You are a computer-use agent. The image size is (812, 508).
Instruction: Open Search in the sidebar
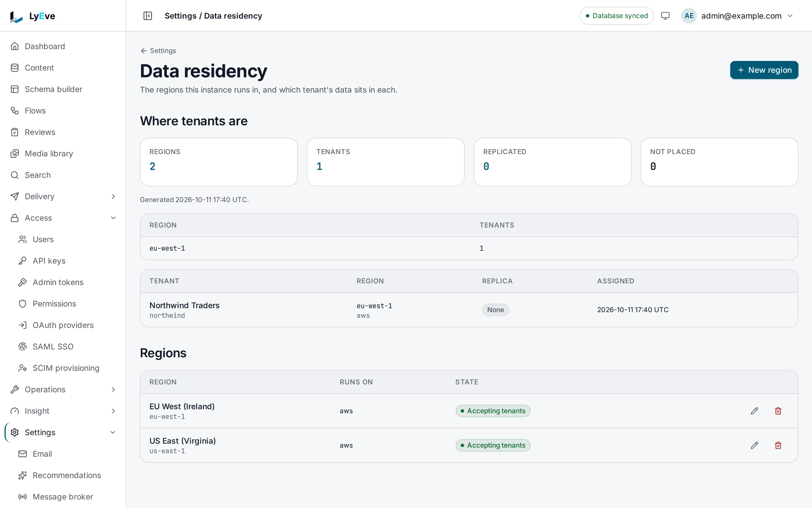tap(63, 175)
